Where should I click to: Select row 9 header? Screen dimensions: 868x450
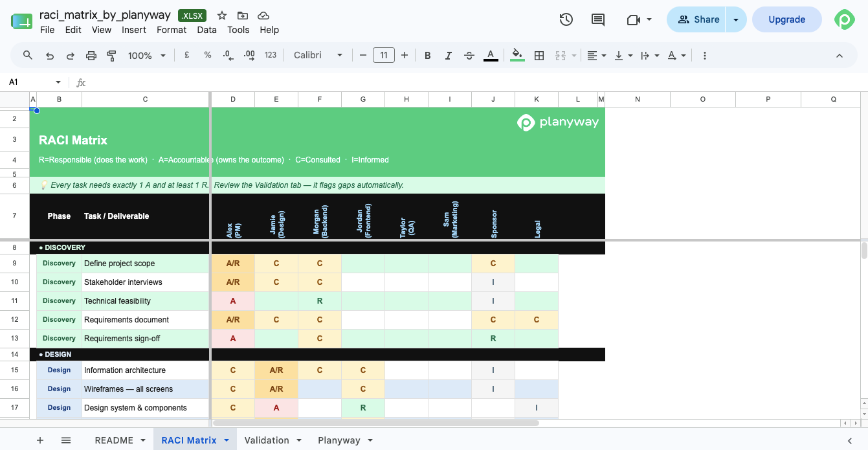(x=14, y=264)
